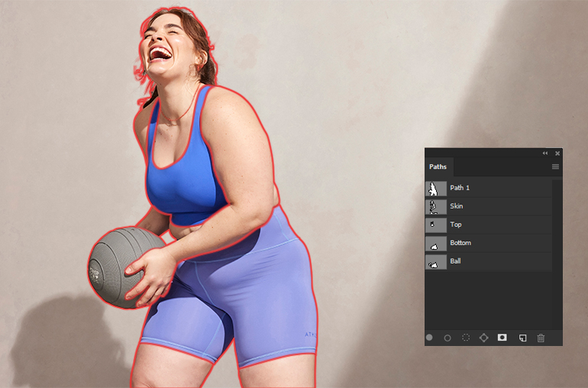Click Stroke path with brush icon
The width and height of the screenshot is (588, 388).
pos(447,338)
